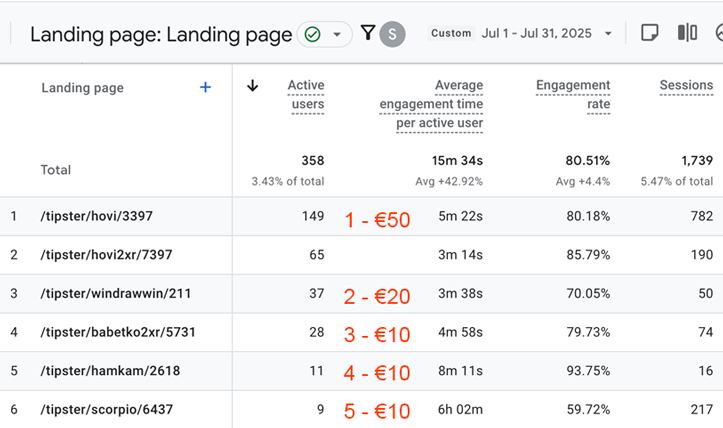The width and height of the screenshot is (723, 428).
Task: Click the 3.43% of total text
Action: click(288, 181)
